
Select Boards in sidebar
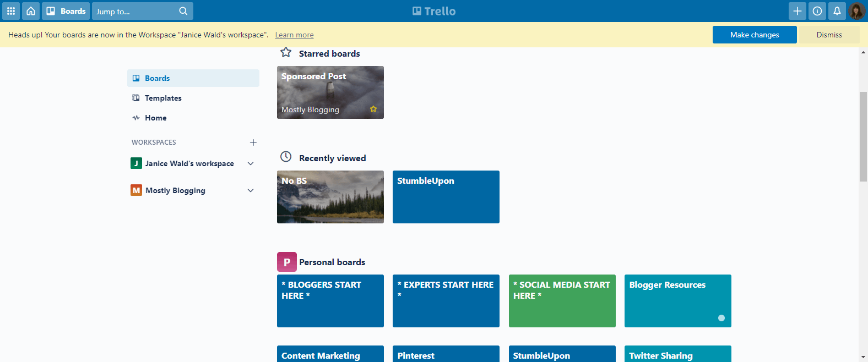(193, 78)
